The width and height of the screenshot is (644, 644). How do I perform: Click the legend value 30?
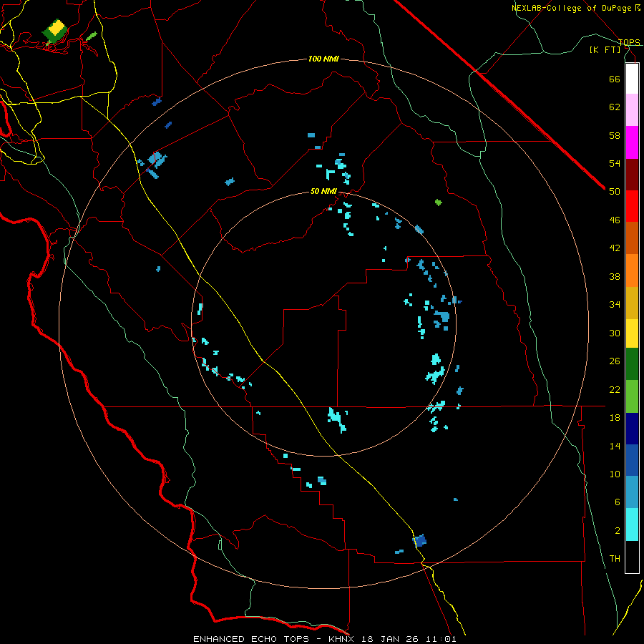click(x=615, y=333)
